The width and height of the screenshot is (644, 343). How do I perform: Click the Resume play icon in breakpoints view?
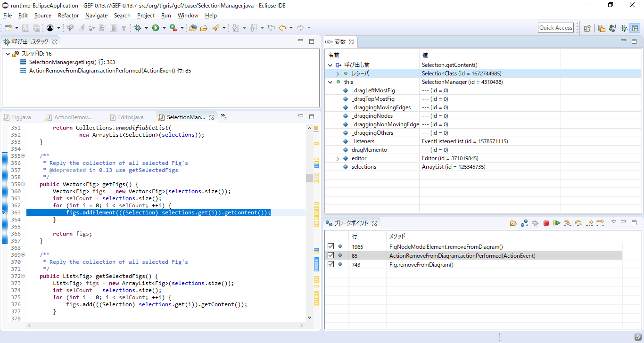(x=557, y=223)
